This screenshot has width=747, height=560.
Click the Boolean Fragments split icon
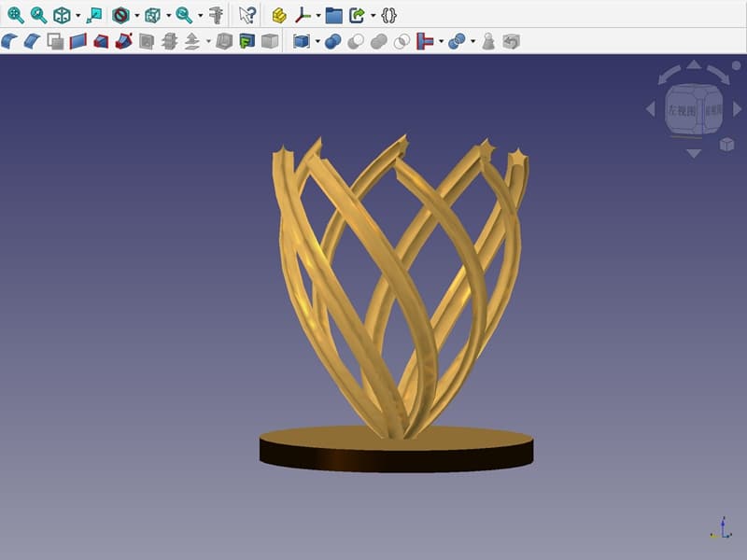click(x=457, y=41)
